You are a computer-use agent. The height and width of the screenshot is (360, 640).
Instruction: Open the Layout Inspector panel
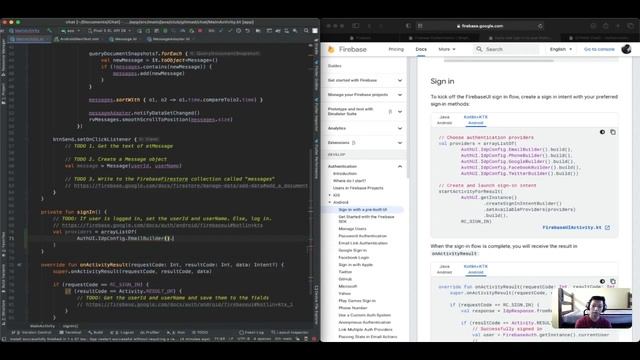(290, 333)
